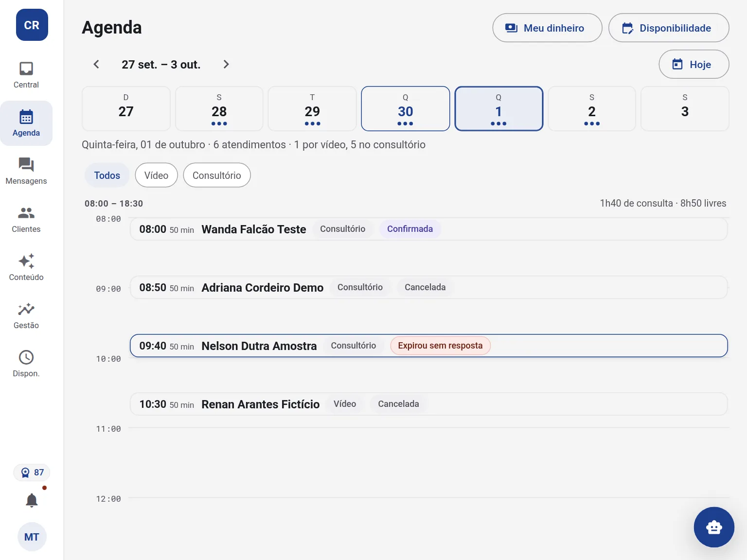Click the CR logo at top of sidebar
The image size is (747, 560).
[x=32, y=25]
